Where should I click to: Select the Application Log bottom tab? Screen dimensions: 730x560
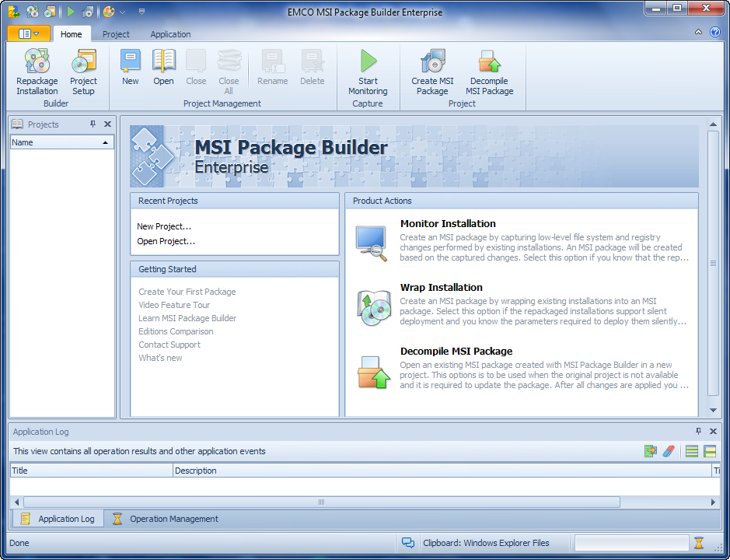pyautogui.click(x=58, y=519)
